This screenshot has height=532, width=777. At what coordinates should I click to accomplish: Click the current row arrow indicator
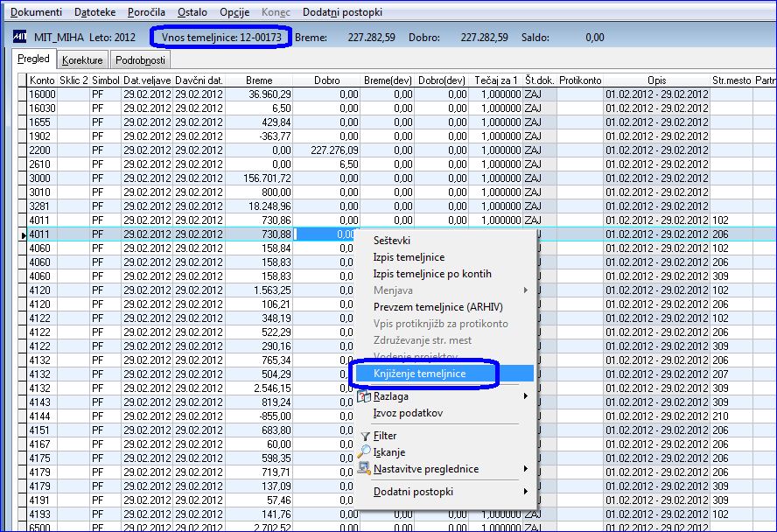point(24,234)
